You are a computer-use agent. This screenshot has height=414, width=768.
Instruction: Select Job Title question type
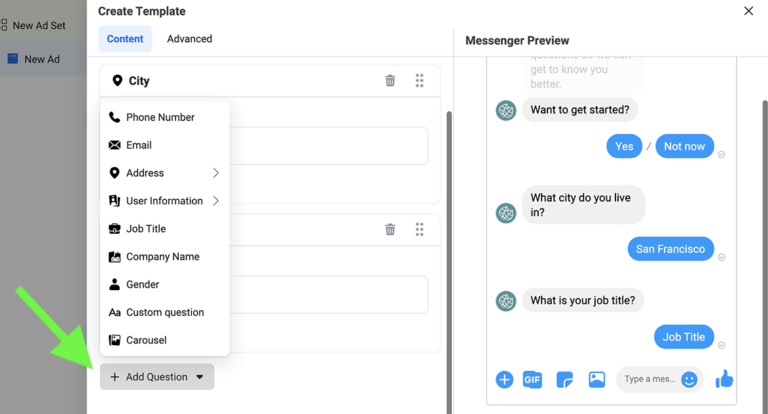click(x=165, y=229)
